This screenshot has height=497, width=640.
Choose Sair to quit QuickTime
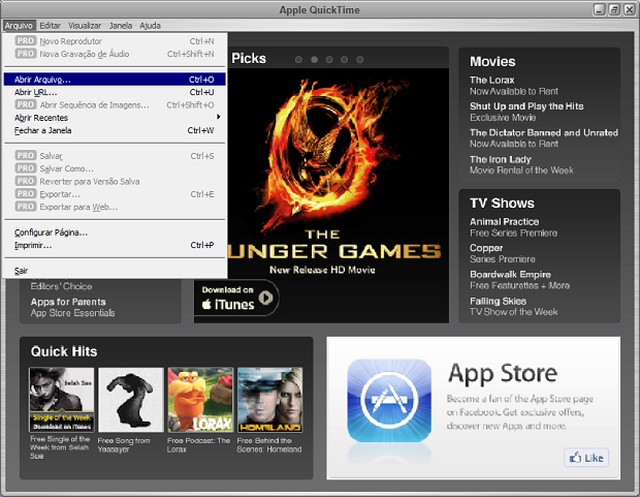pyautogui.click(x=115, y=271)
